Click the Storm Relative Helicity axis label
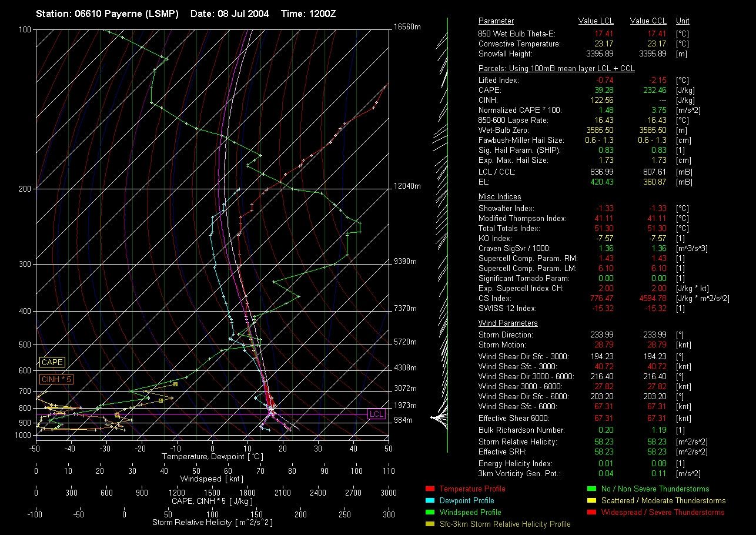This screenshot has height=535, width=756. (x=212, y=522)
